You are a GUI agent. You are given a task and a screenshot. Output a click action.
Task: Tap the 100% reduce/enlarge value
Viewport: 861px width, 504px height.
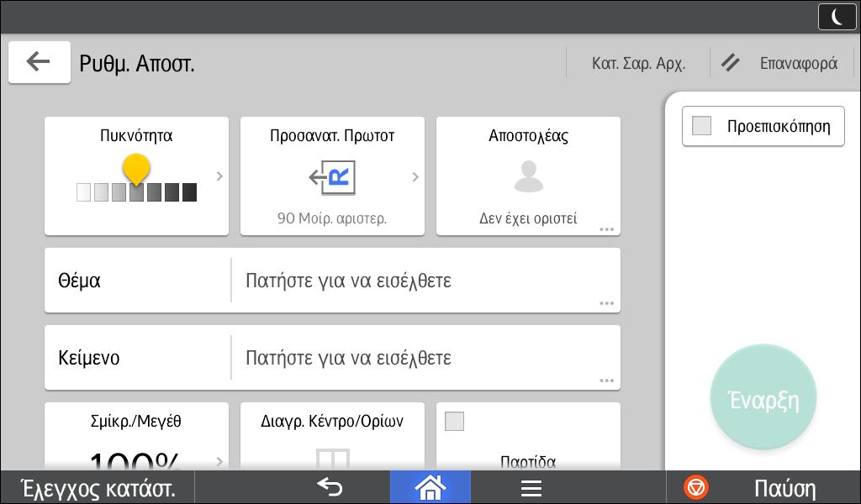(x=135, y=462)
